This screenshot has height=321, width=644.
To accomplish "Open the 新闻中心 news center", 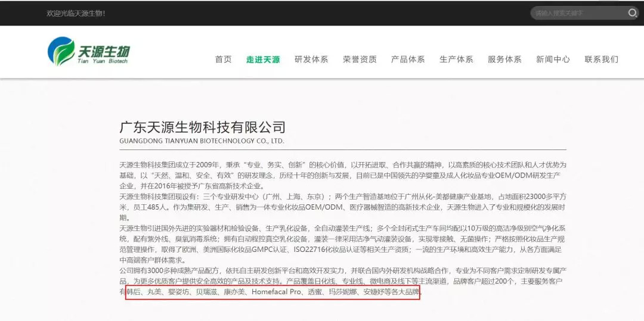I will click(553, 60).
